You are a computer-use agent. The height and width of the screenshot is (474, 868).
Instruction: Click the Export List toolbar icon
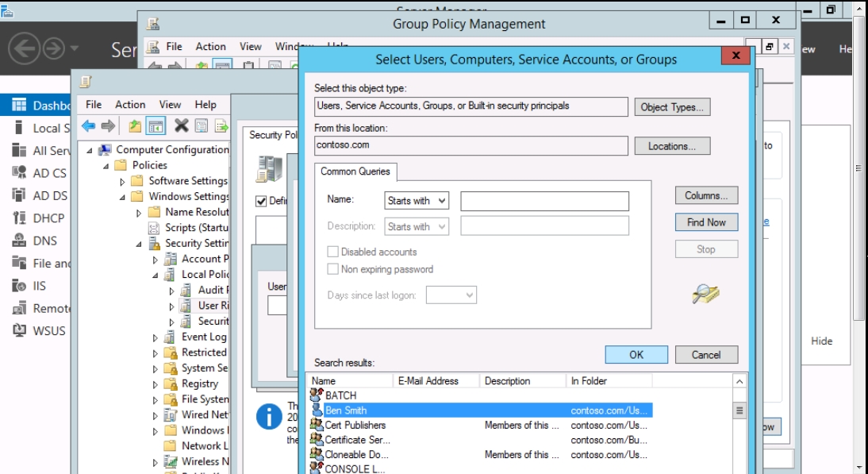pos(221,126)
